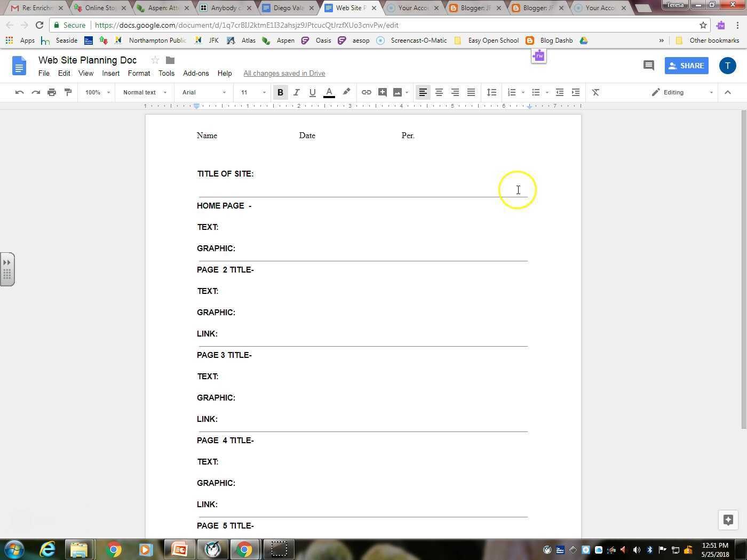Open the font family dropdown
Screen dimensions: 747x560
point(202,92)
